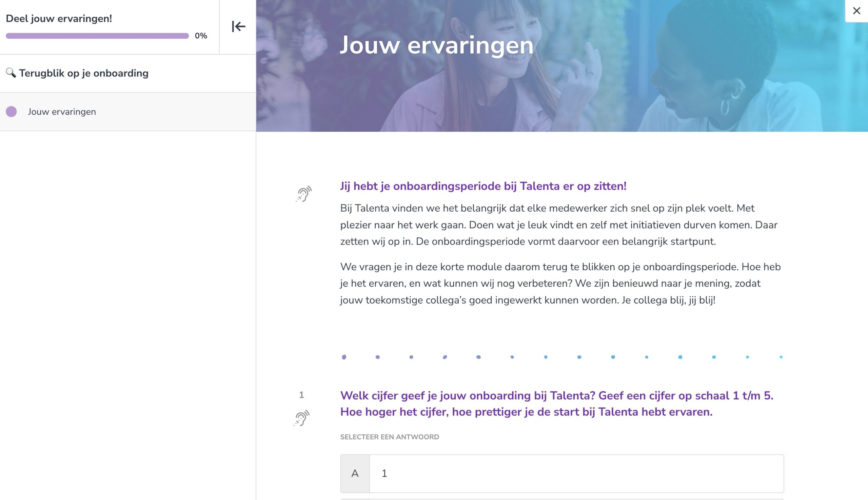This screenshot has height=500, width=868.
Task: Open the Jouw ervaringen sidebar item
Action: coord(62,112)
